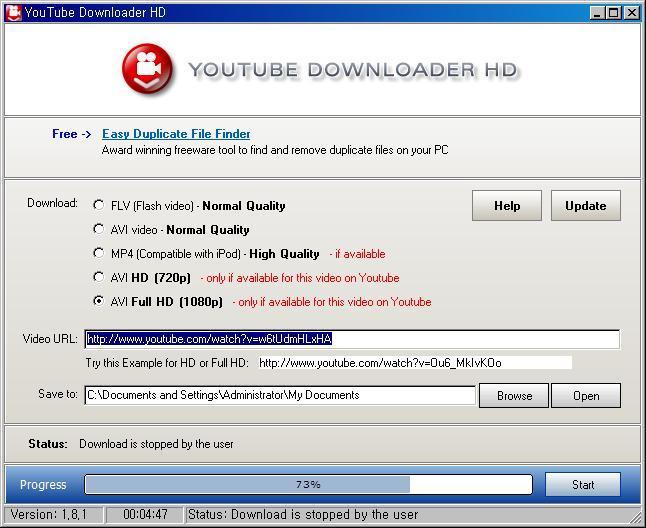Close the YouTube Downloader HD window
The width and height of the screenshot is (646, 528).
(x=631, y=13)
